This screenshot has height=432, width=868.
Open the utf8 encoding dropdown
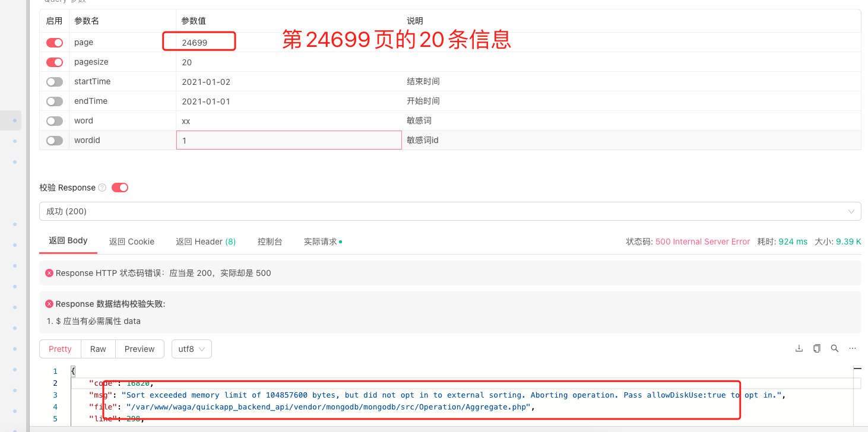point(191,349)
